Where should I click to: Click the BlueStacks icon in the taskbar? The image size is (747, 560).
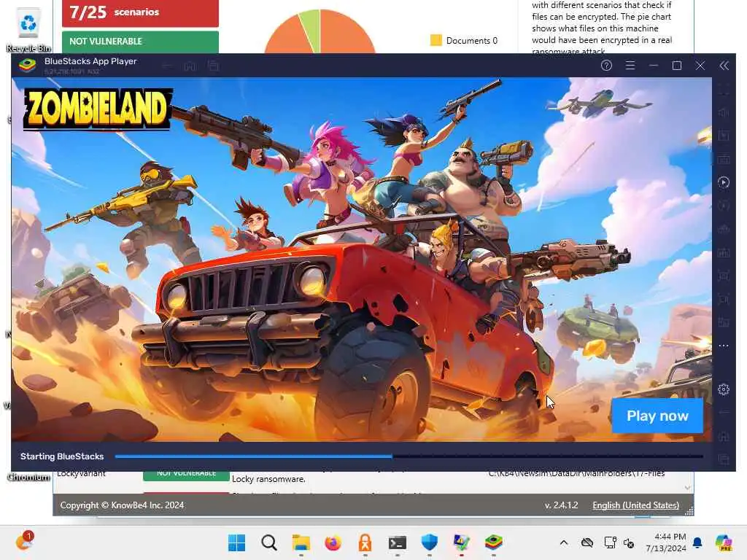[494, 542]
